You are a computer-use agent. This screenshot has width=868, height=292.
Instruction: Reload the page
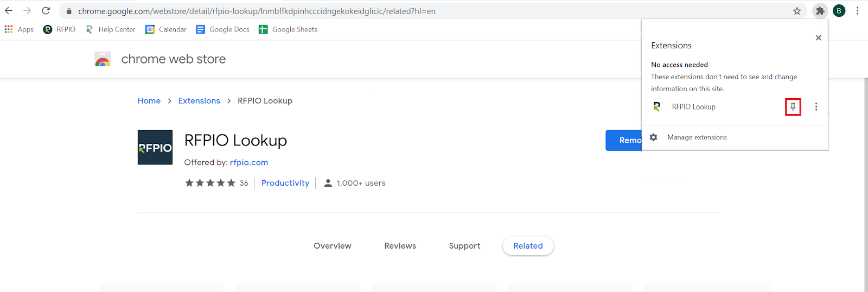[46, 11]
